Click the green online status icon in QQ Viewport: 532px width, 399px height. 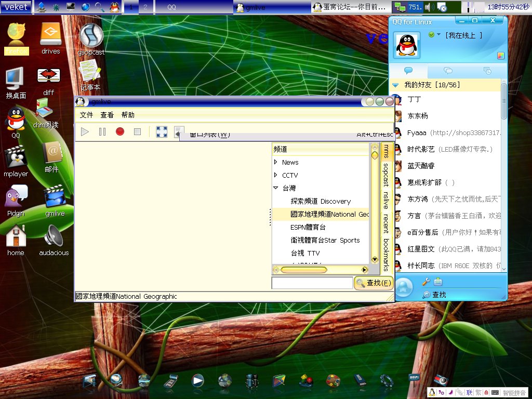432,35
